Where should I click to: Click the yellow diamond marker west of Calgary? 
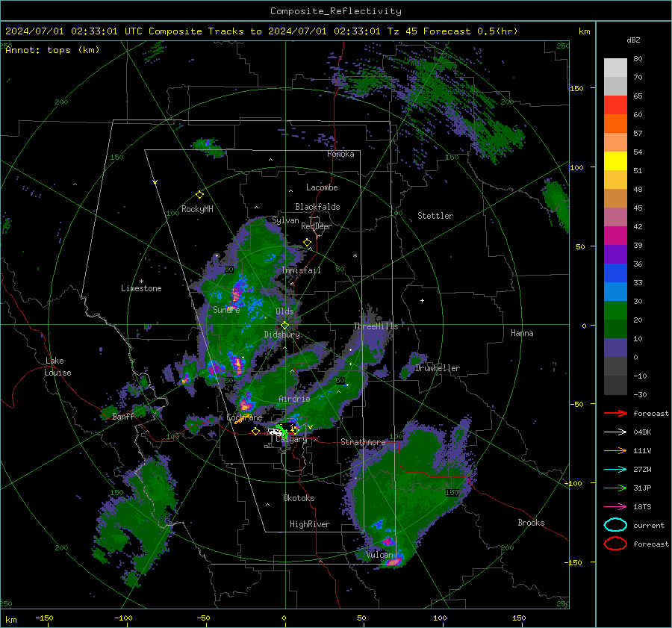(x=256, y=432)
